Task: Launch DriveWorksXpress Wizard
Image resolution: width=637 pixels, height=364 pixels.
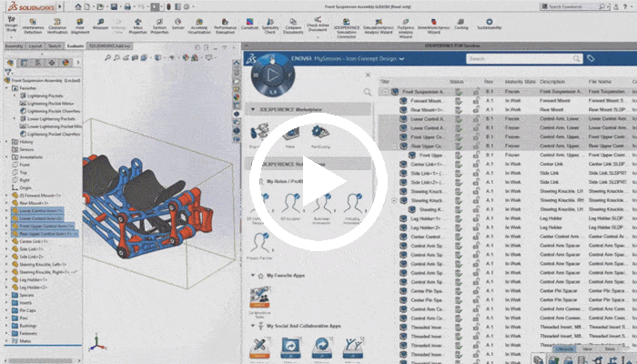Action: point(433,25)
